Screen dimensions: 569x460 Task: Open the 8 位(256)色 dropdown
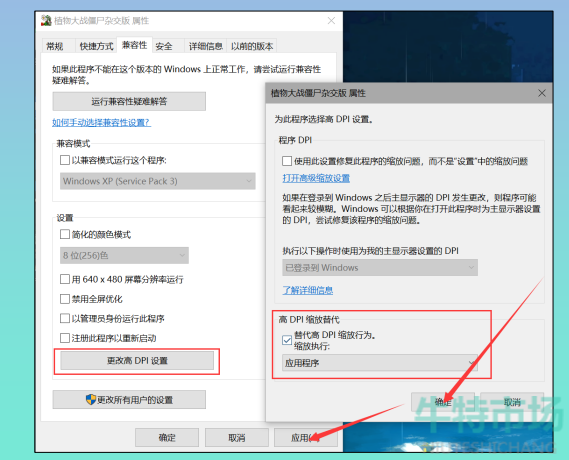pos(124,255)
